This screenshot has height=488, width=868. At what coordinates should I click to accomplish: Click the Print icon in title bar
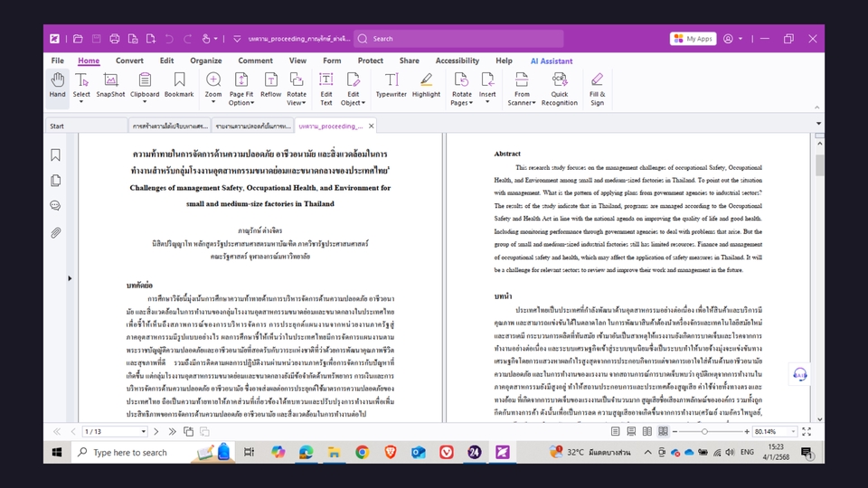click(x=115, y=39)
